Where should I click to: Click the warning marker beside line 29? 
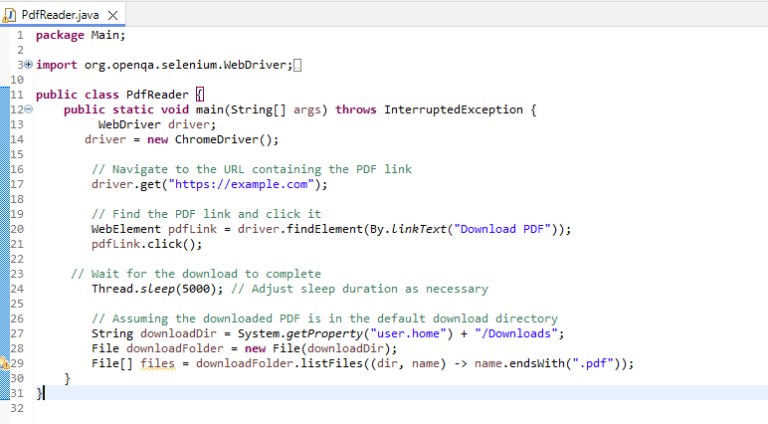4,363
